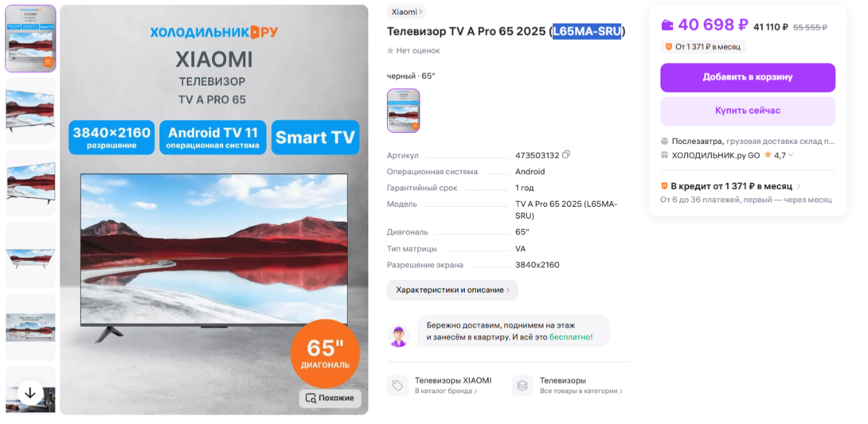
Task: Expand the seller rating 4,7 chevron
Action: click(791, 155)
